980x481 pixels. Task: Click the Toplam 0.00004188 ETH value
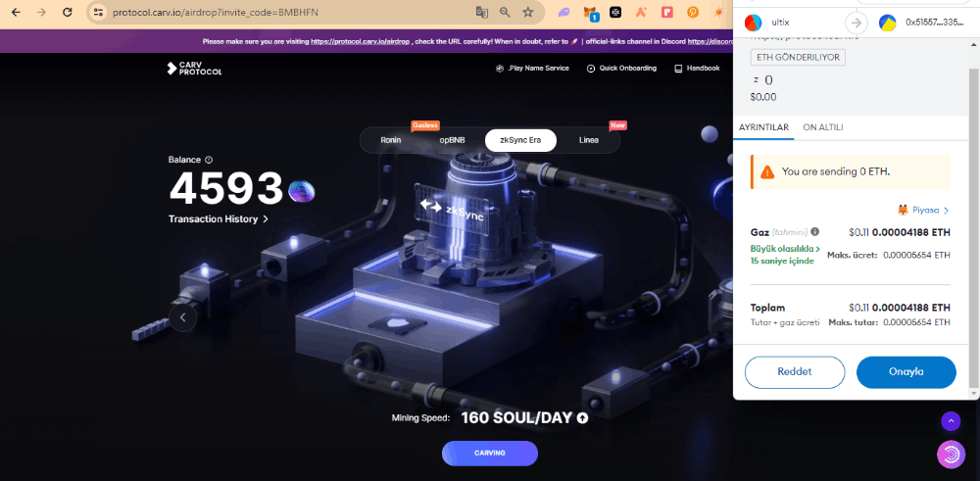tap(911, 308)
